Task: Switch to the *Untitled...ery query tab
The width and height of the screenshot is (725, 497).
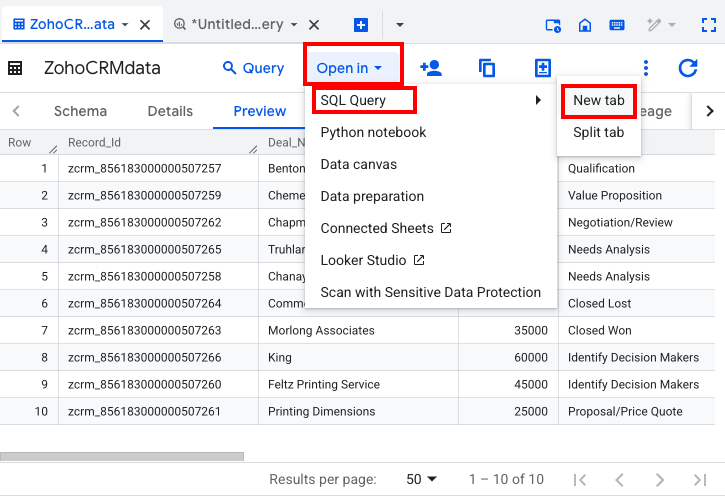Action: 237,24
